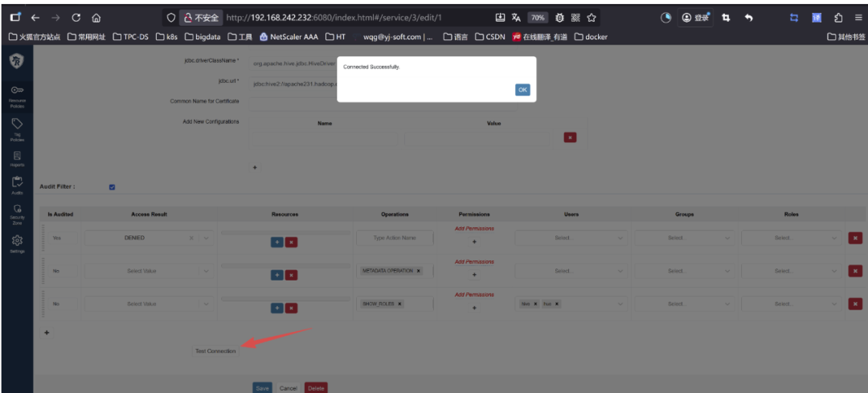
Task: Click the Save button
Action: 263,388
